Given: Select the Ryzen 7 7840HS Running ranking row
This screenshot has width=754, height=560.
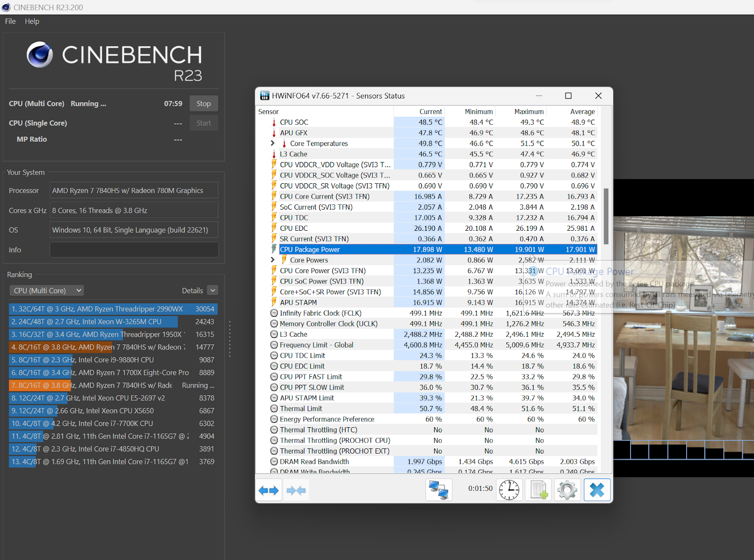Looking at the screenshot, I should coord(113,385).
